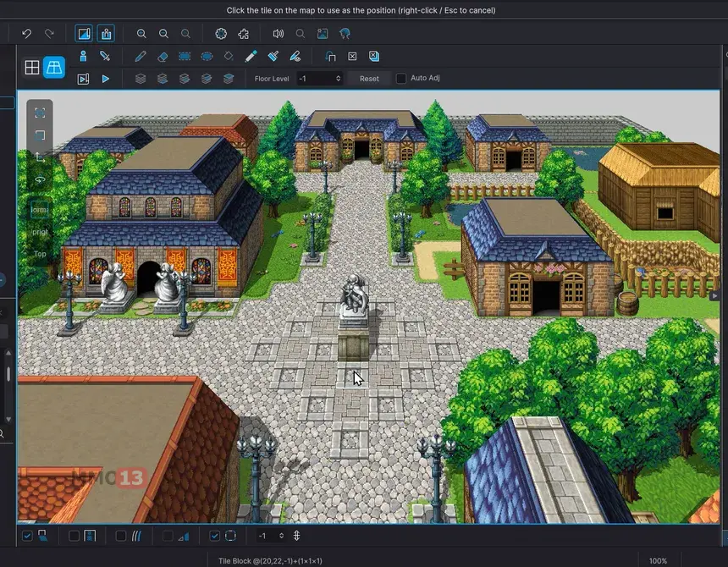Select the Normal view option
The image size is (728, 567).
pos(40,210)
